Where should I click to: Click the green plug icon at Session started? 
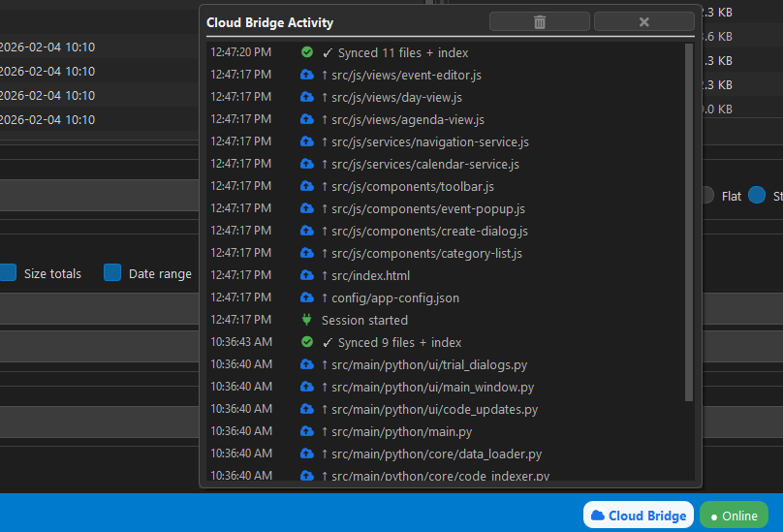point(307,319)
